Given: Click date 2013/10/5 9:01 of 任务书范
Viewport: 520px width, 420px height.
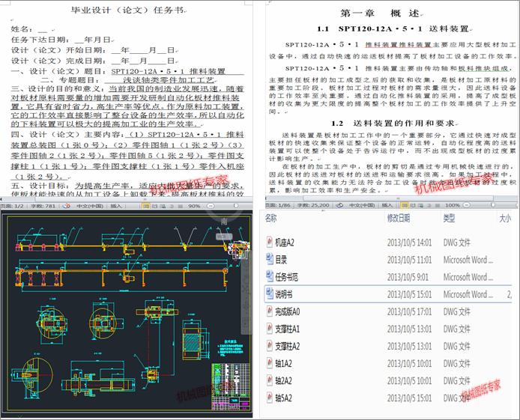Looking at the screenshot, I should tap(408, 277).
